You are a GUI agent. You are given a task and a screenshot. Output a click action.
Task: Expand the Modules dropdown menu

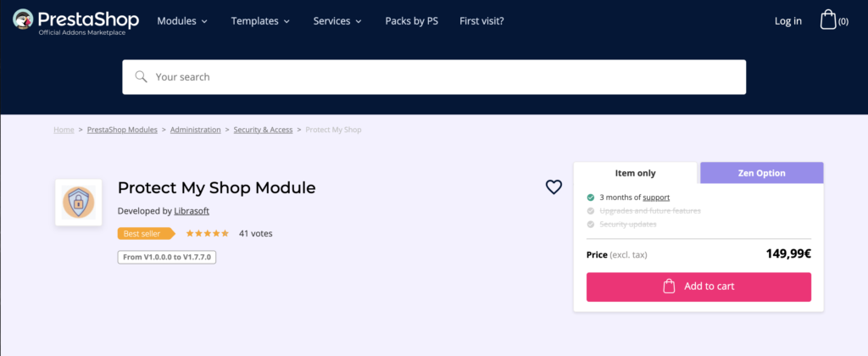pos(182,21)
